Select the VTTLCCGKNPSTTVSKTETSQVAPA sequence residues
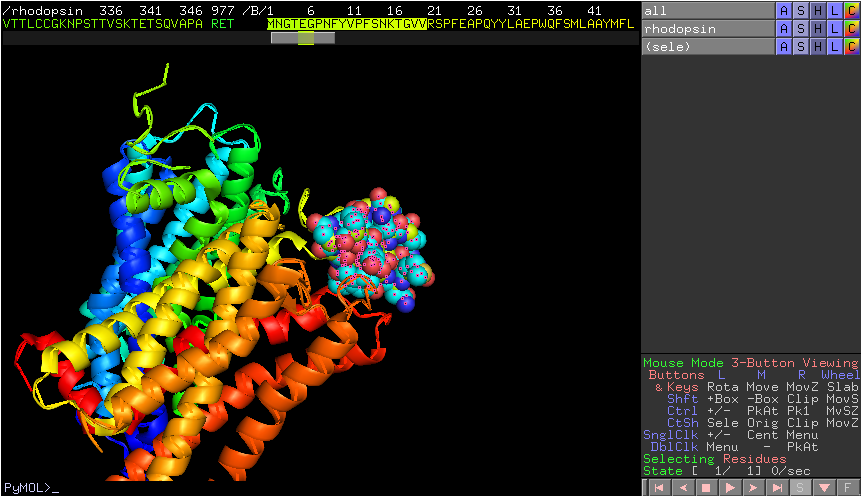The height and width of the screenshot is (497, 862). (103, 24)
